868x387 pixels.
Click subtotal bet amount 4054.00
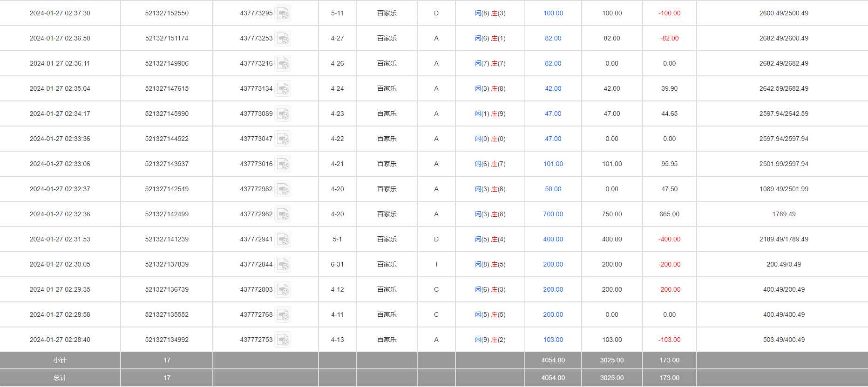click(553, 360)
